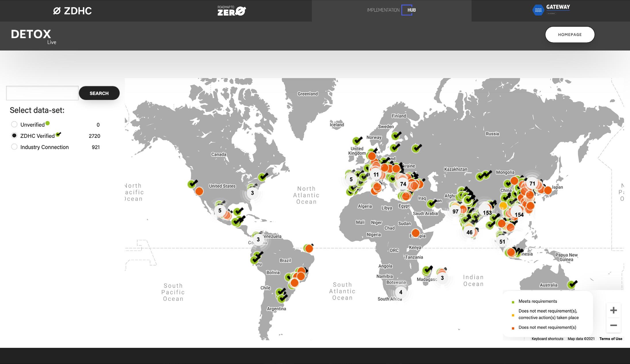Open the ZDHC logo in header
This screenshot has width=630, height=364.
point(72,11)
